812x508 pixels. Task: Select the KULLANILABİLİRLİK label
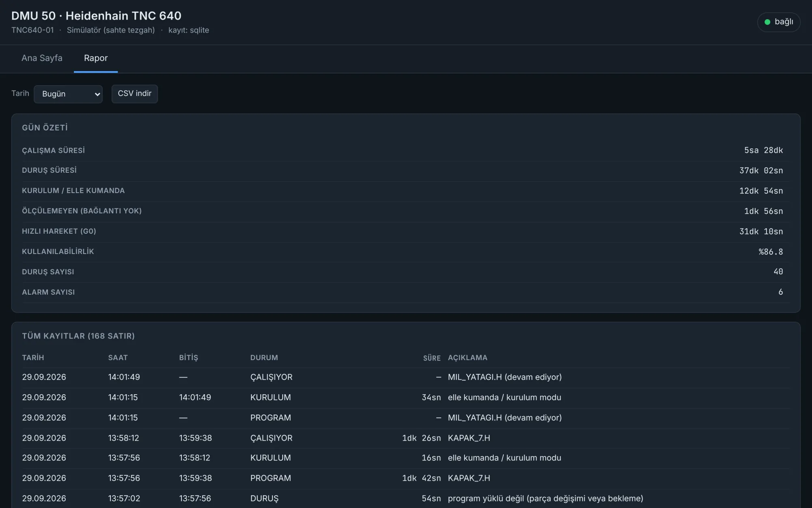click(58, 252)
